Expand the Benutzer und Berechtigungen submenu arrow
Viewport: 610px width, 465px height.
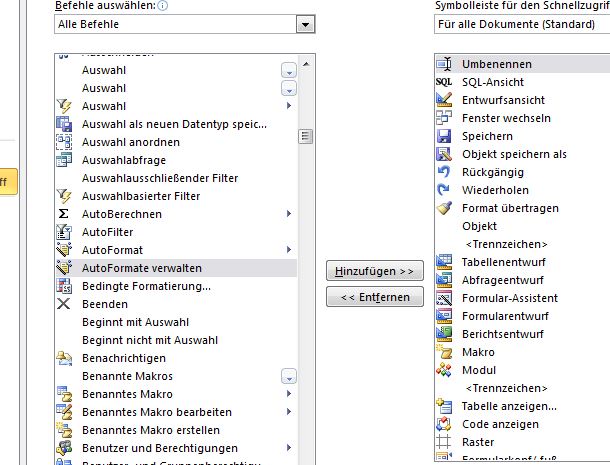289,447
